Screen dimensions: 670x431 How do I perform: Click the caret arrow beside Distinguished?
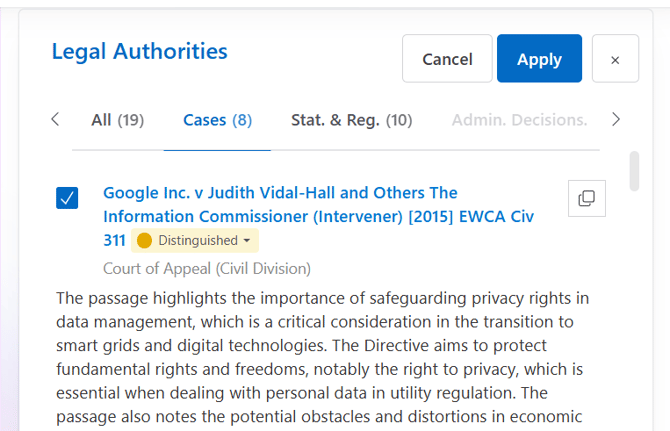(247, 241)
